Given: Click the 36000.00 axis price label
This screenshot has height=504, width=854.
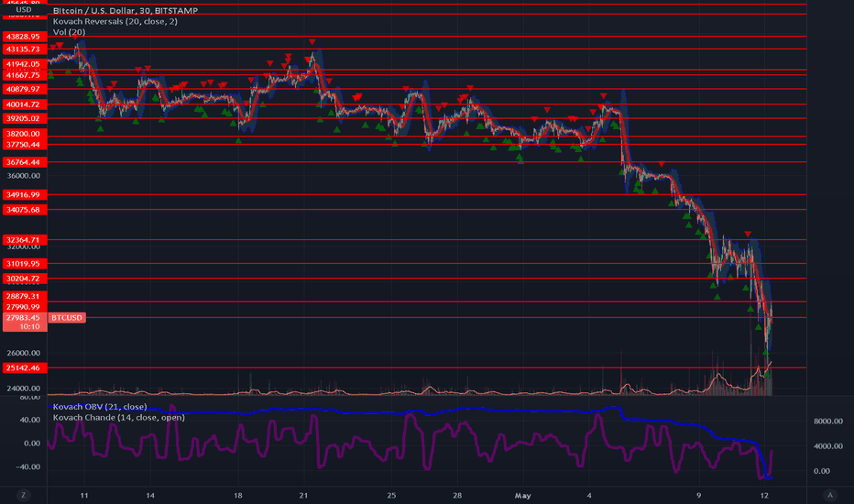Looking at the screenshot, I should click(x=24, y=176).
